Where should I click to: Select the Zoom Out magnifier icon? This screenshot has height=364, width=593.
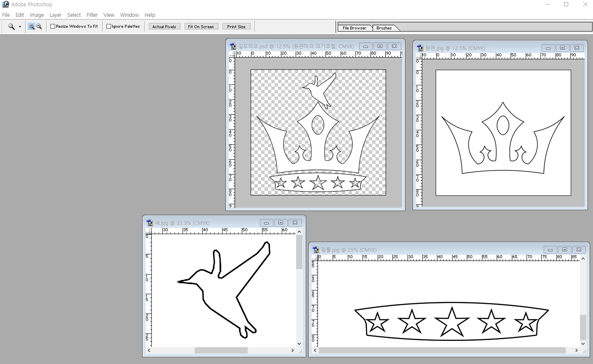tap(39, 26)
